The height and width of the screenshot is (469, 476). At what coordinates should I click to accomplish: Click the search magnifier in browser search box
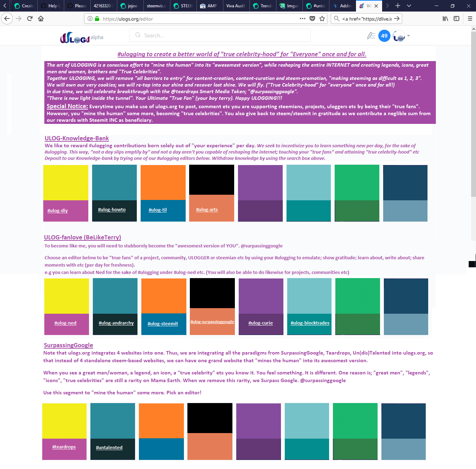pyautogui.click(x=337, y=18)
